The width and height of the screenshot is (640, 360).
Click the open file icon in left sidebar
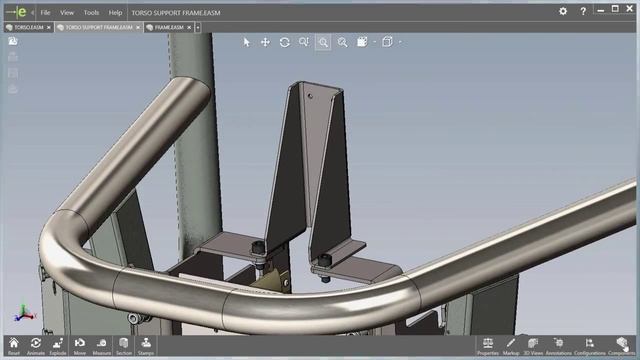click(13, 41)
